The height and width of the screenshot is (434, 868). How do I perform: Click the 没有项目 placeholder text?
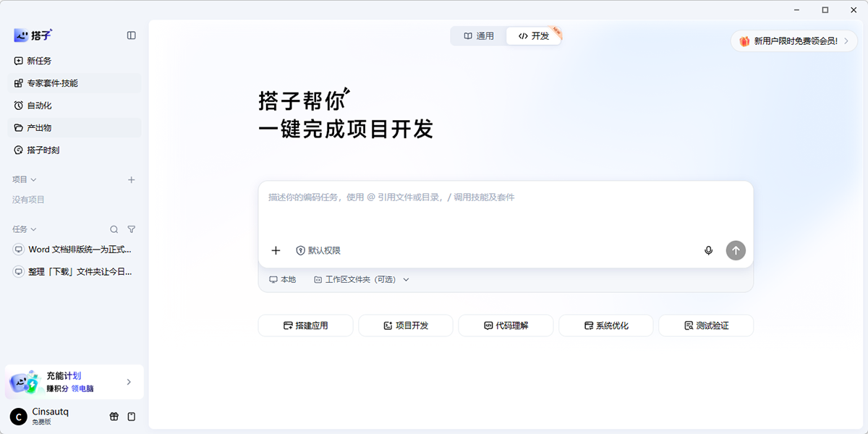(28, 200)
